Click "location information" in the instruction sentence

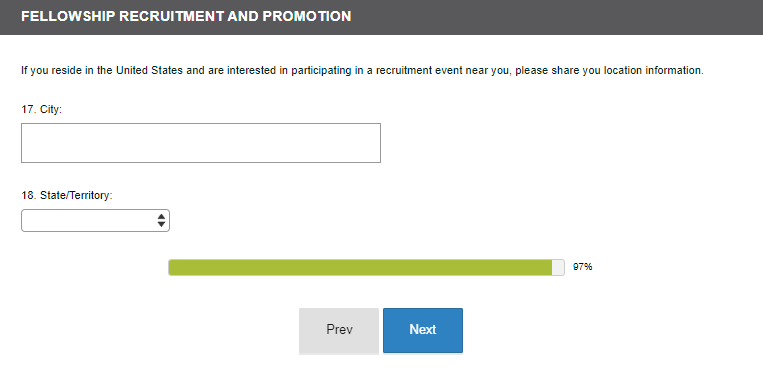(654, 70)
